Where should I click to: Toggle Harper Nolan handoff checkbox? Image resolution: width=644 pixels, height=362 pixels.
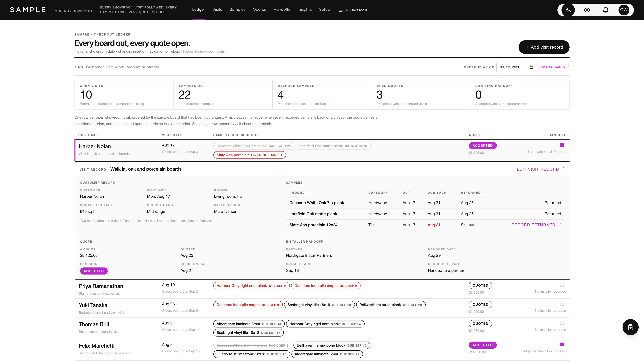pyautogui.click(x=562, y=145)
